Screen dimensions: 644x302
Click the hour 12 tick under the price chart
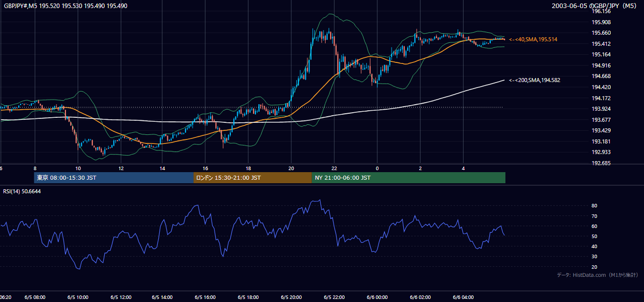(121, 168)
